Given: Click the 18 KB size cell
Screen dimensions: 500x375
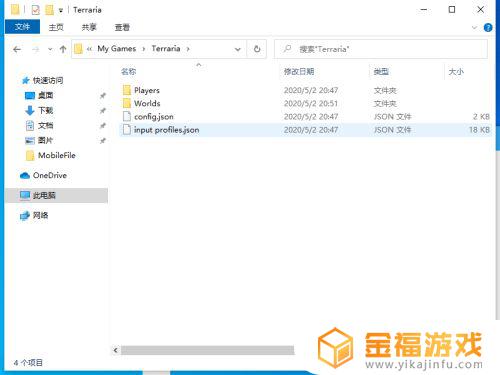Looking at the screenshot, I should pyautogui.click(x=479, y=130).
